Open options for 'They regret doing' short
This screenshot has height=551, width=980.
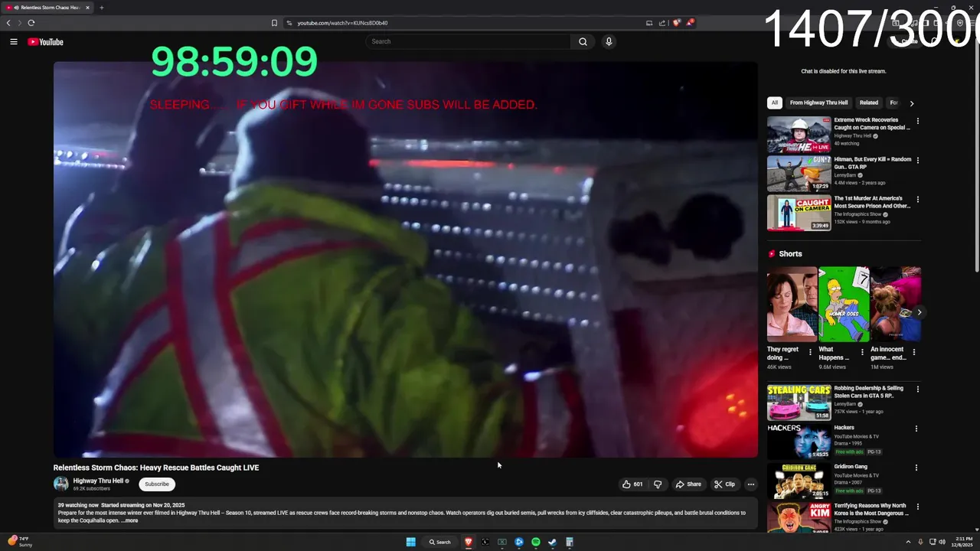coord(810,353)
